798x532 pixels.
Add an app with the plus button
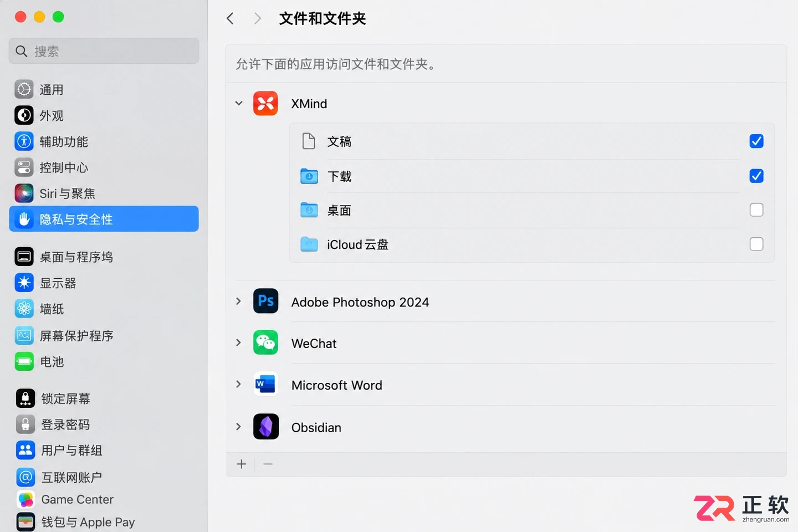coord(242,464)
